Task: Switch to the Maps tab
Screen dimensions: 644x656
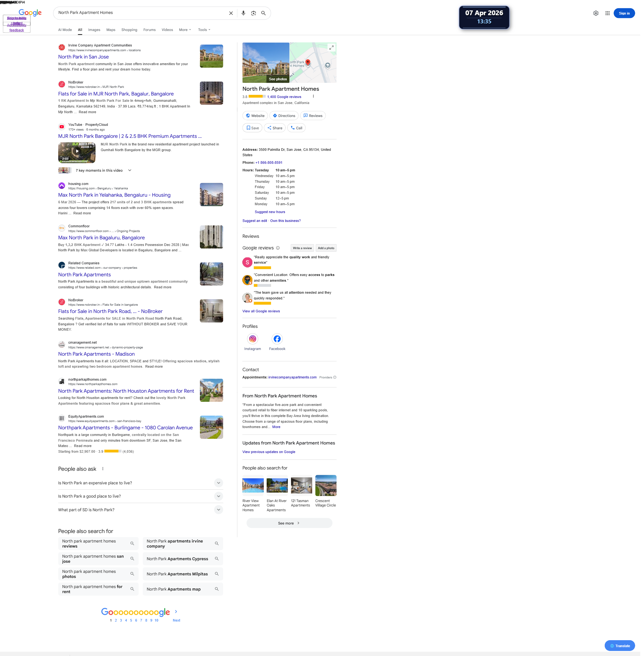Action: 111,30
